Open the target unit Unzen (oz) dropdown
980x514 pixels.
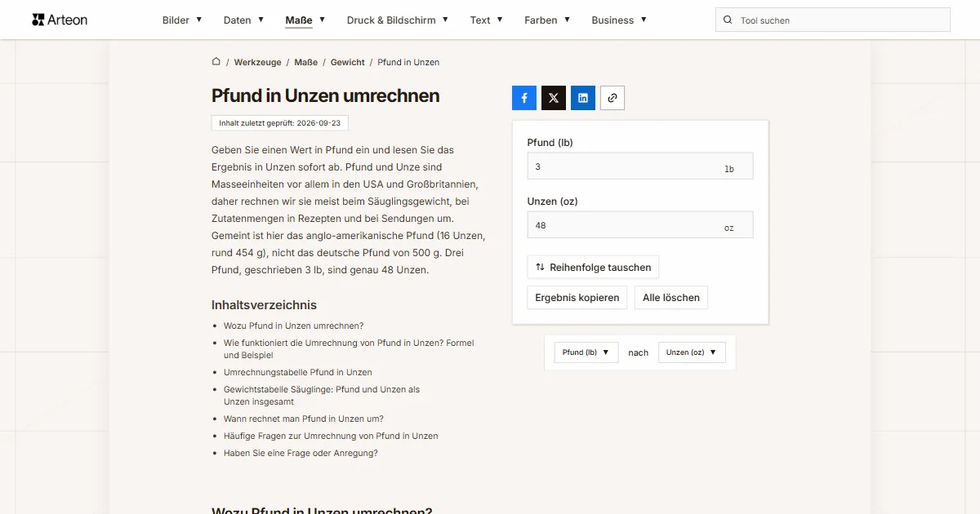click(692, 352)
